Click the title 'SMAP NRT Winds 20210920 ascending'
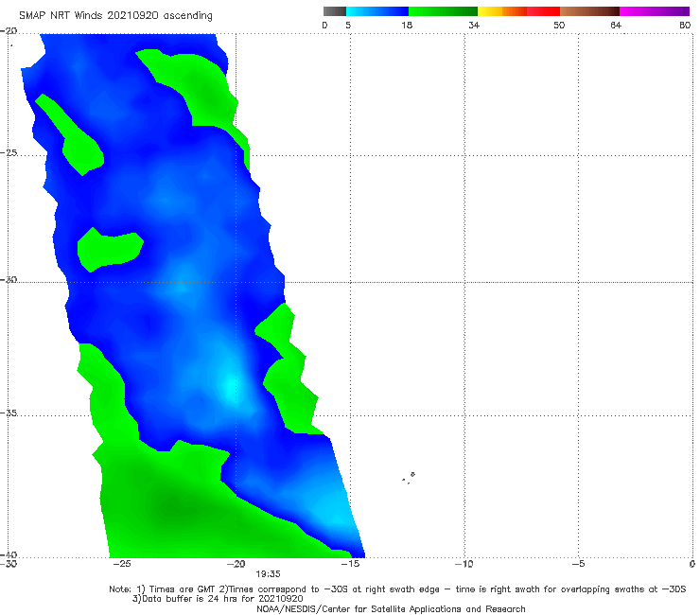 [115, 15]
